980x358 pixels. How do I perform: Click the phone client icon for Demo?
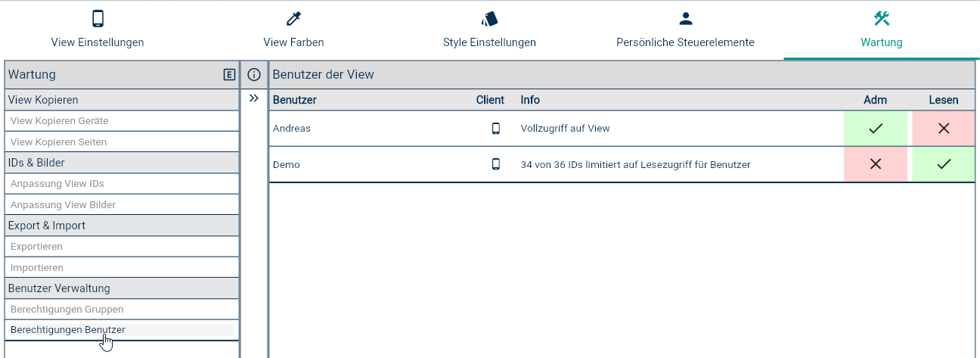496,164
